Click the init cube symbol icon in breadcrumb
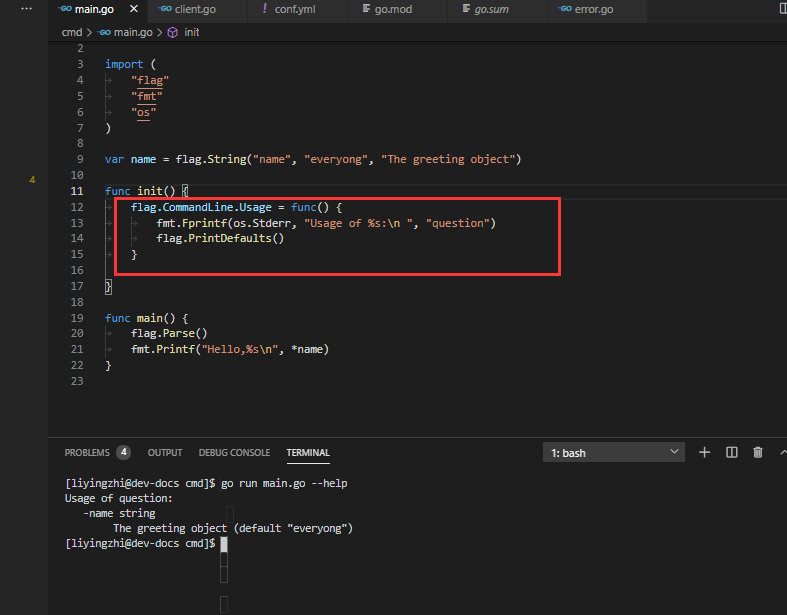This screenshot has height=615, width=787. coord(173,33)
